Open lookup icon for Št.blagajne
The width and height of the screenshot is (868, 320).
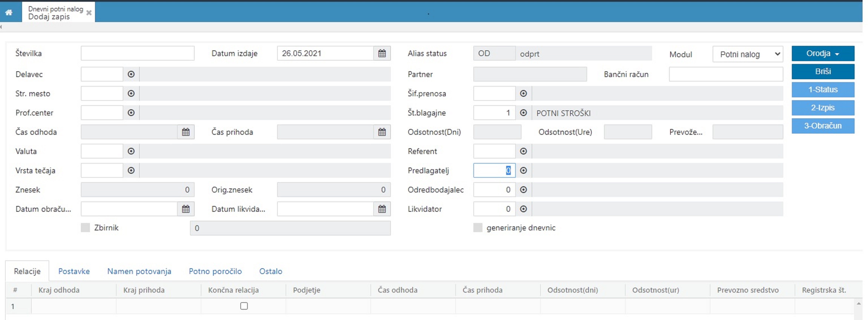[x=523, y=113]
